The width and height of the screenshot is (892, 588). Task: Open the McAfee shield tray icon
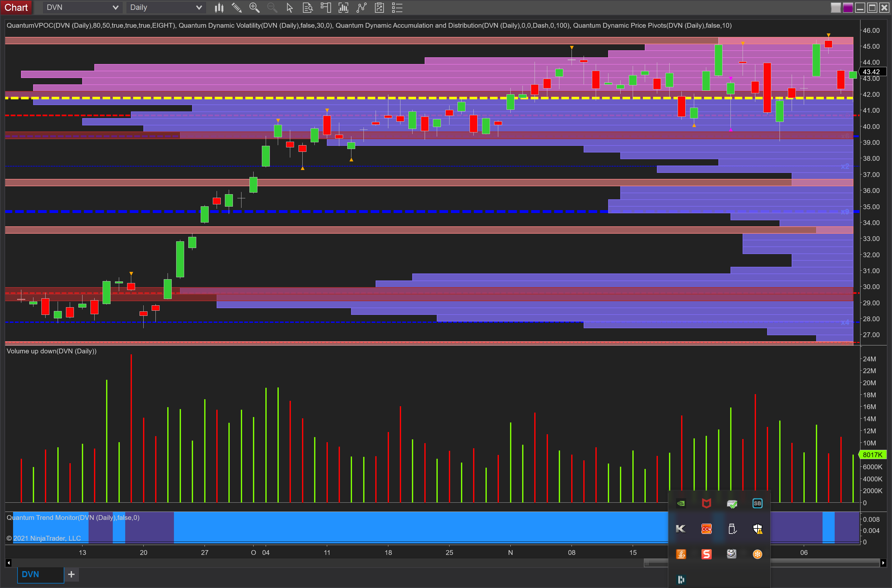point(706,503)
